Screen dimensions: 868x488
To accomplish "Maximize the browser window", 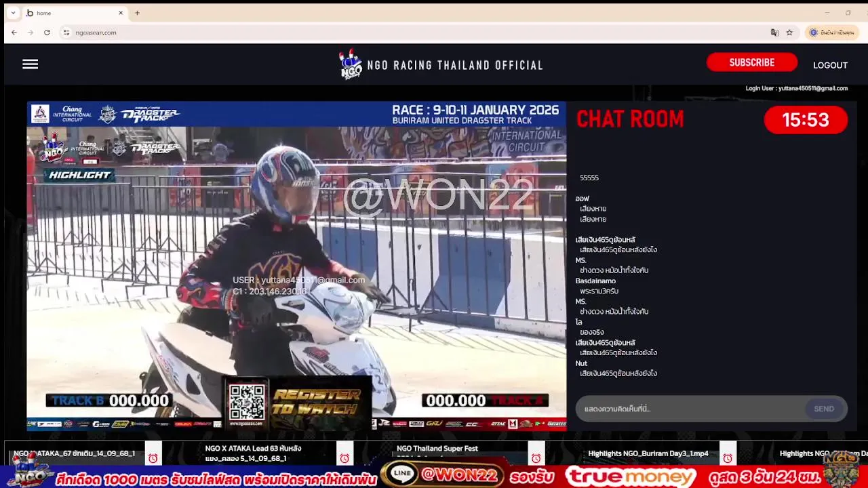I will click(848, 13).
